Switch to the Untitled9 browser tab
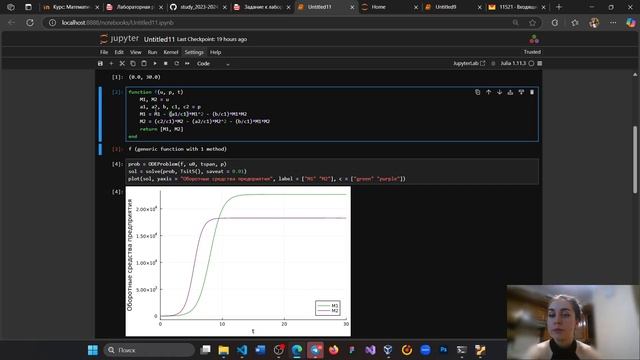The height and width of the screenshot is (360, 640). click(x=452, y=7)
